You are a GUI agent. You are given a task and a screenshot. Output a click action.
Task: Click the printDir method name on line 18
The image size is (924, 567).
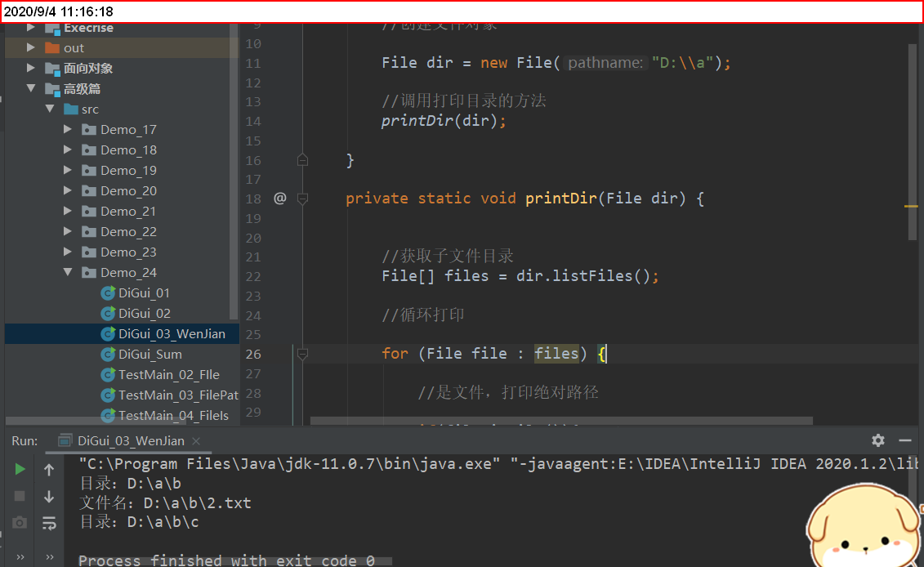[x=561, y=198]
